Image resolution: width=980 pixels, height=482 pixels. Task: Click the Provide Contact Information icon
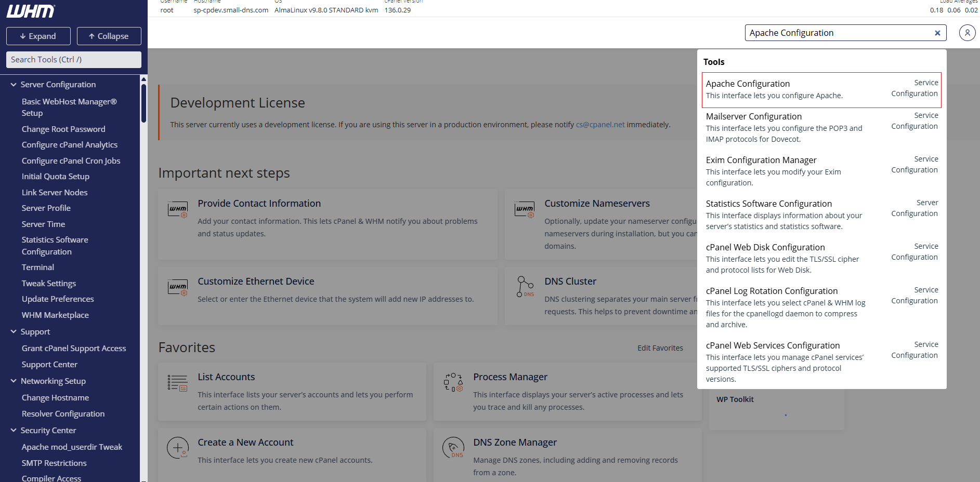pyautogui.click(x=178, y=209)
